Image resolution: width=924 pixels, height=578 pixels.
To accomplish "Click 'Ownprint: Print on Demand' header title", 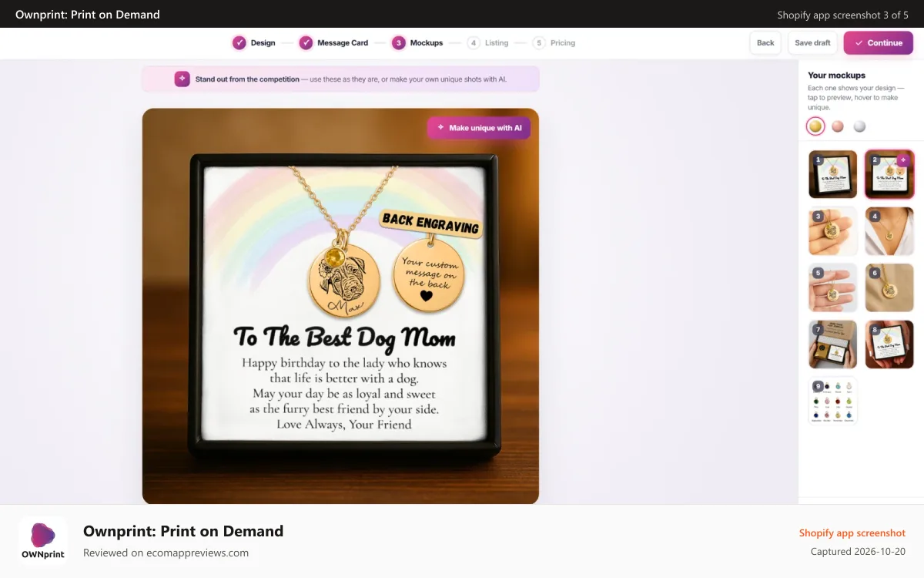I will [x=88, y=14].
